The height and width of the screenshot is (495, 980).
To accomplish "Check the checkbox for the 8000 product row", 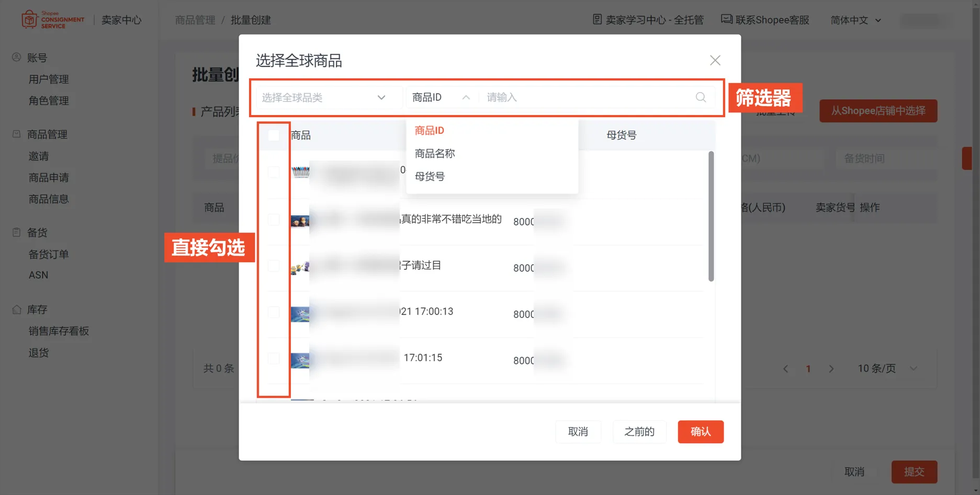I will (274, 220).
